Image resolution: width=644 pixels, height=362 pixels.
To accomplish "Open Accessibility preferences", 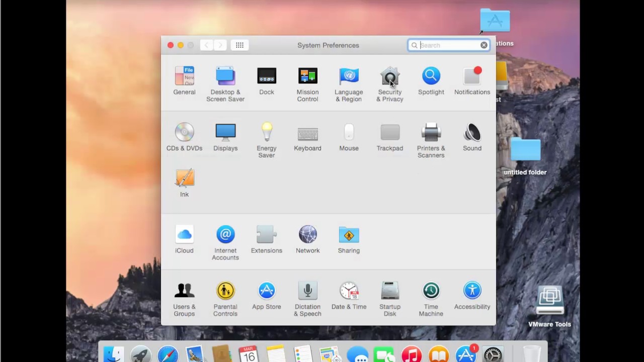I will pos(472,296).
